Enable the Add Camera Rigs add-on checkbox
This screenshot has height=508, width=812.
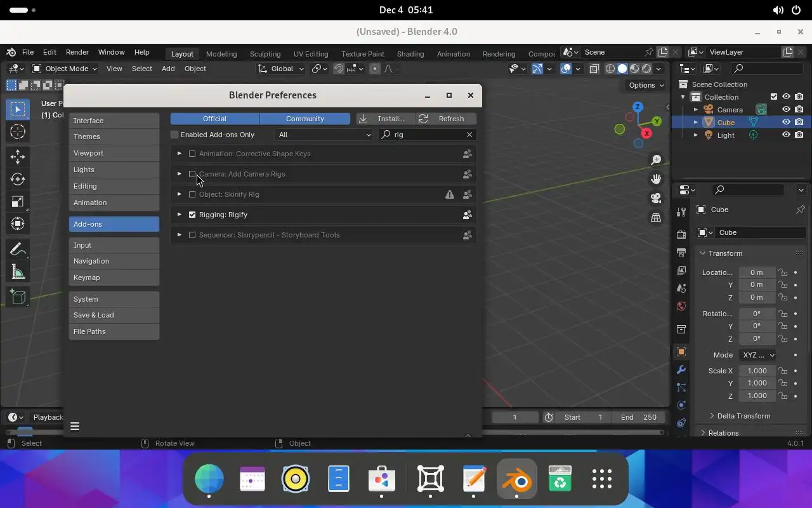192,174
